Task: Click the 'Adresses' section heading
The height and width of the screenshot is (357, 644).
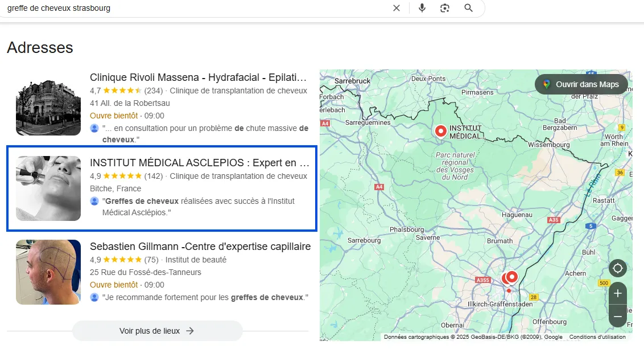Action: (40, 48)
